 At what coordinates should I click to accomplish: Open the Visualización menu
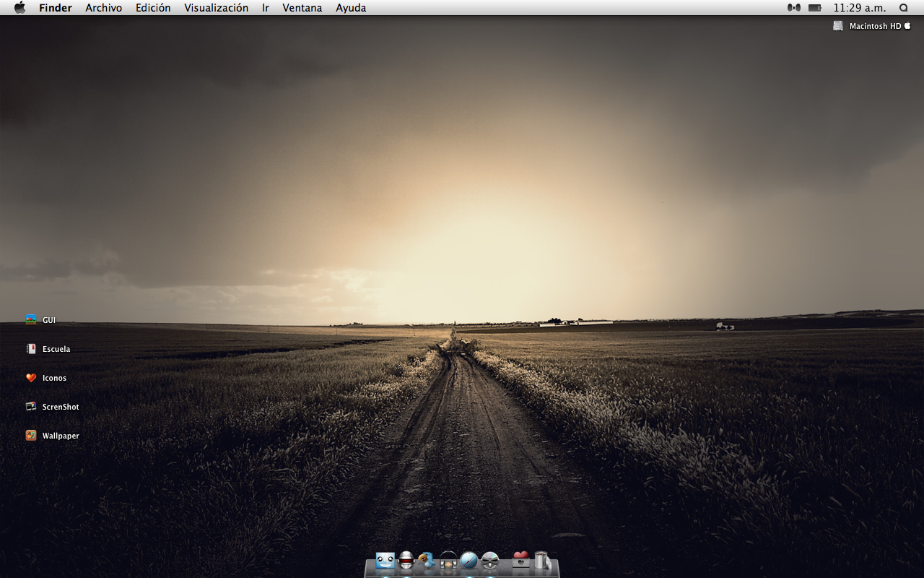tap(216, 8)
